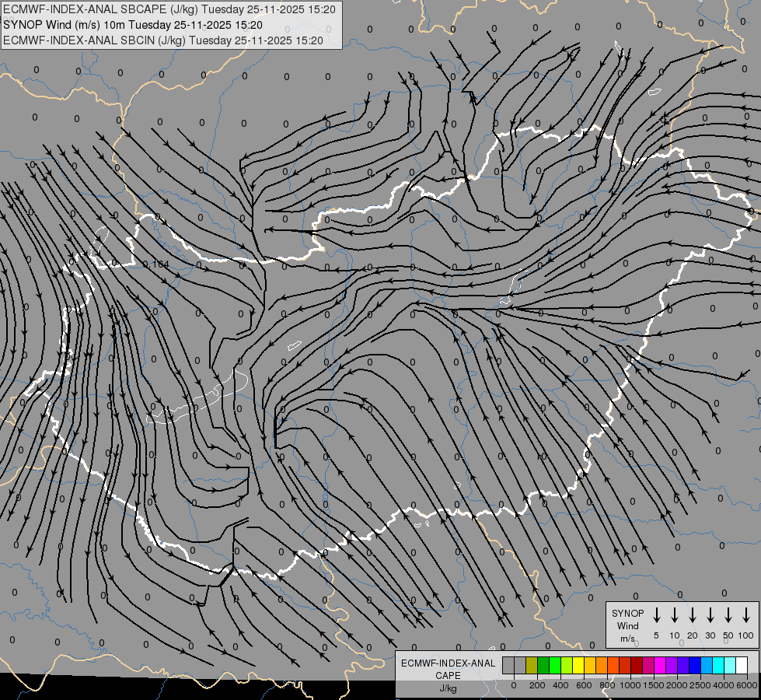Click the 100 m/s wind arrow in legend
This screenshot has height=700, width=761.
(x=746, y=614)
